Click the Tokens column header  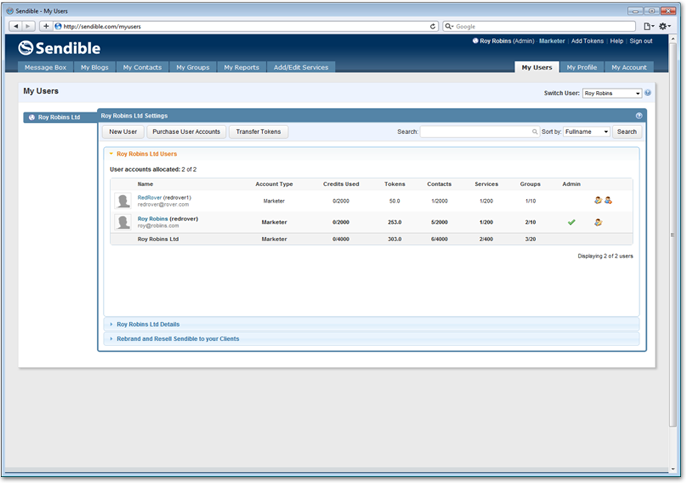[395, 184]
